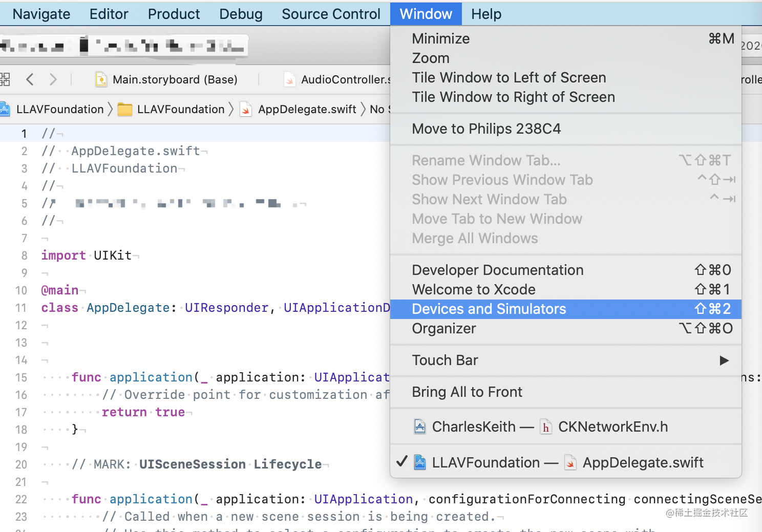The height and width of the screenshot is (532, 762).
Task: Click the related items grid icon
Action: tap(5, 79)
